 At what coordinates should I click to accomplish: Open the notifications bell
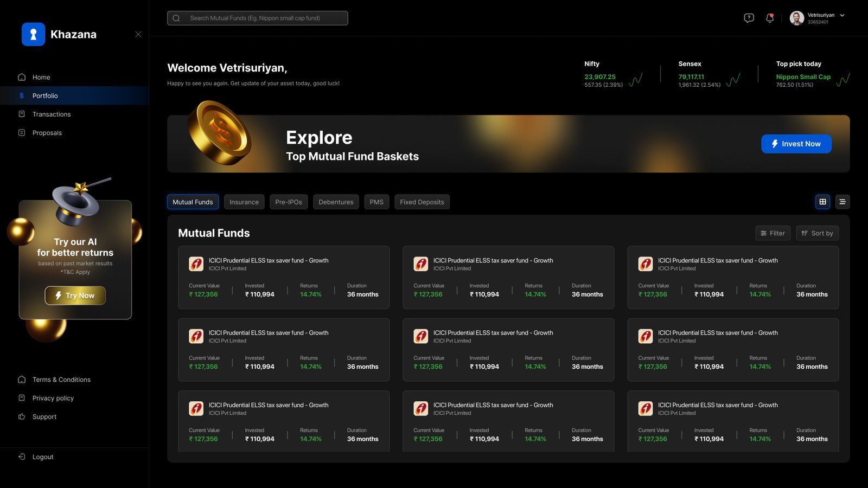(x=770, y=18)
